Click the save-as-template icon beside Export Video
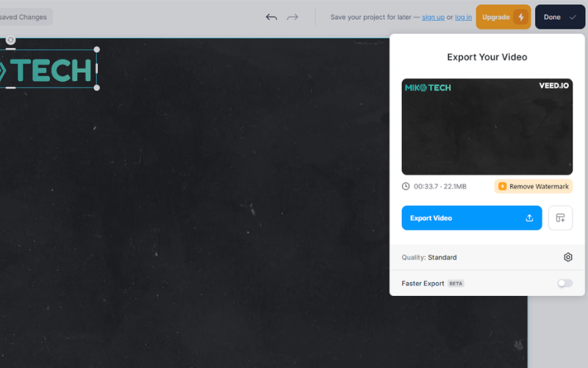Viewport: 588px width, 368px height. (560, 218)
